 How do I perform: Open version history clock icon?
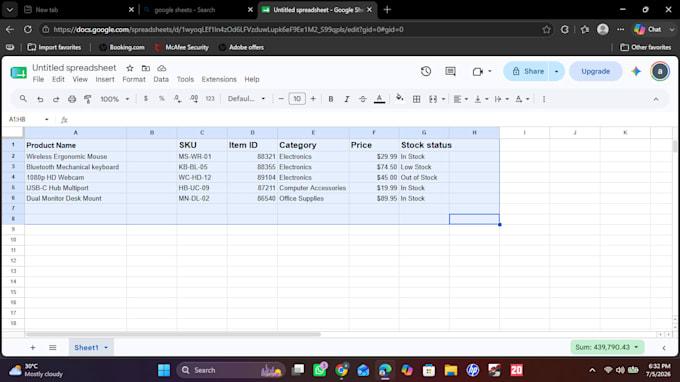click(x=426, y=71)
